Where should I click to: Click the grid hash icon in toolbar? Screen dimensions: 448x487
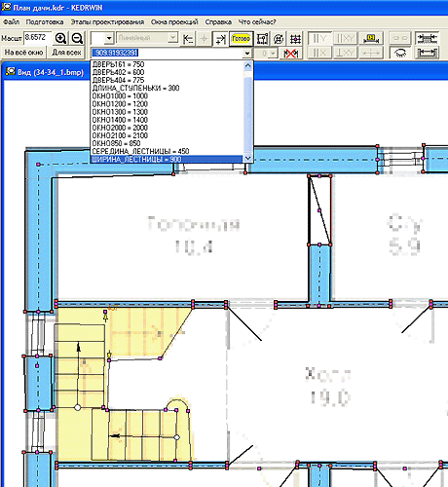295,39
